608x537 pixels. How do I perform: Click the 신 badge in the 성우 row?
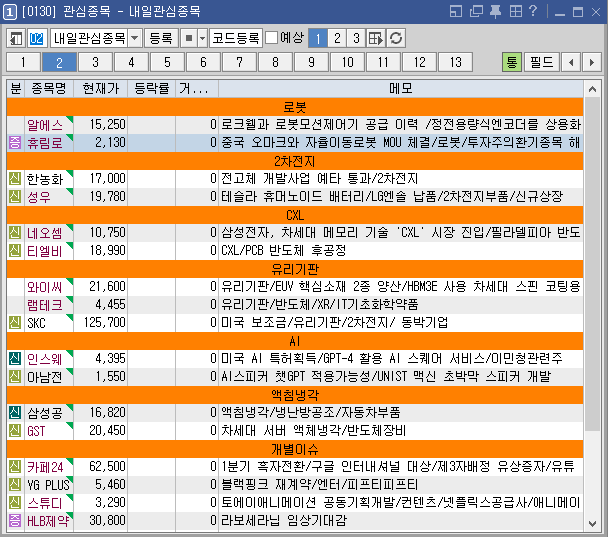(x=15, y=196)
